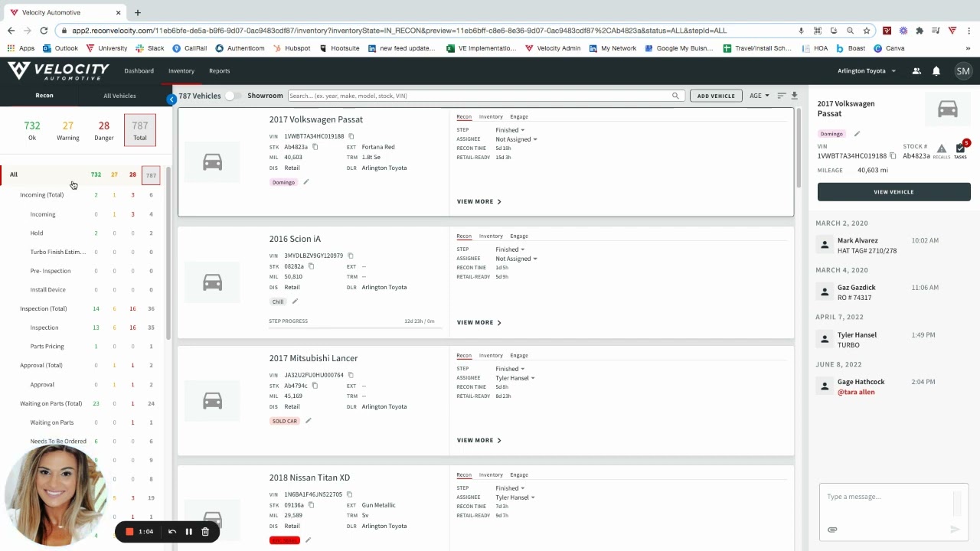Reload the page in Chrome

(x=44, y=31)
